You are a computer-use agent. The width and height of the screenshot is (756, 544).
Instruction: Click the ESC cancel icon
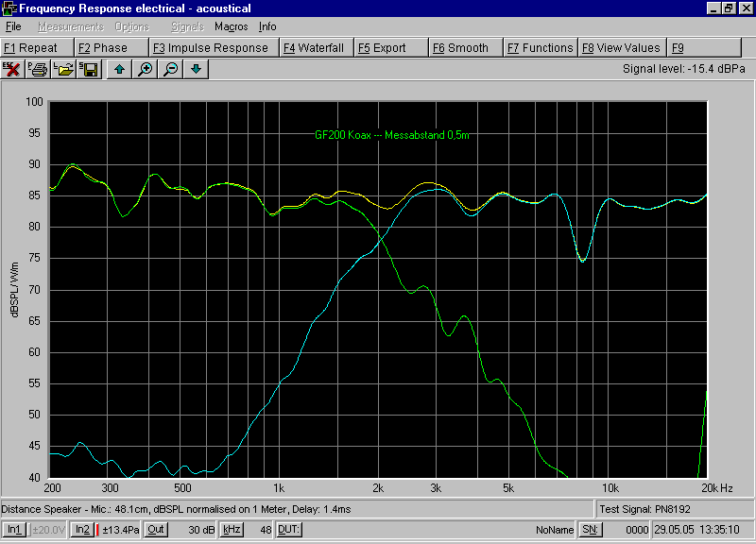click(13, 69)
